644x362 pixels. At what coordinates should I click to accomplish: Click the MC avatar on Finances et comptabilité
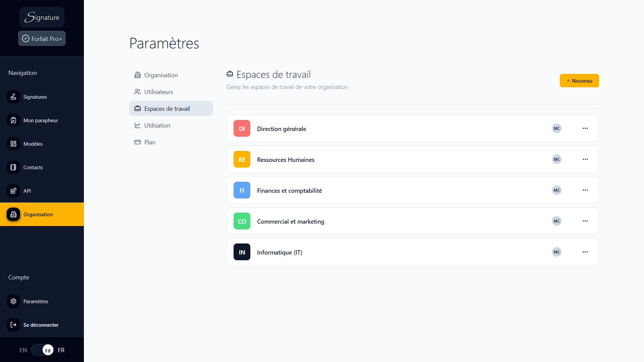coord(556,190)
